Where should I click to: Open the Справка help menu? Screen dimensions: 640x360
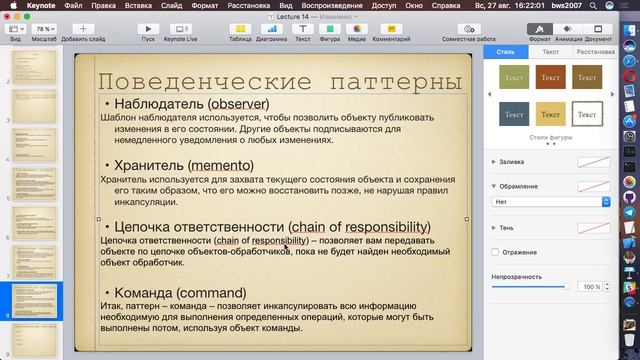tap(446, 6)
